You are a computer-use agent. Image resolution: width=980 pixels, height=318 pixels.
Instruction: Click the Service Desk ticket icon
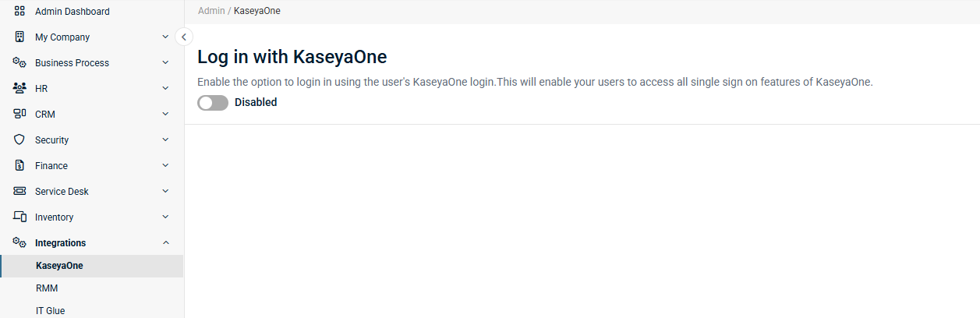pos(19,192)
